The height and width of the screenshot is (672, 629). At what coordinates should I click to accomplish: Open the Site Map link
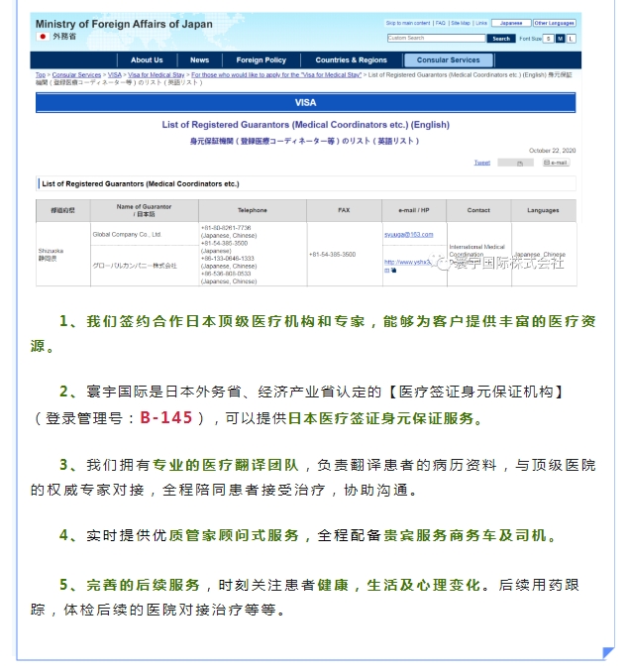pos(461,23)
